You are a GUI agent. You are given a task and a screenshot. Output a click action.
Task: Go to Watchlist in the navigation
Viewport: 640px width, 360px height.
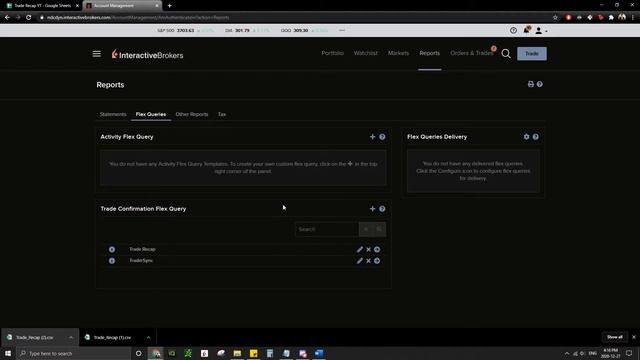tap(366, 53)
